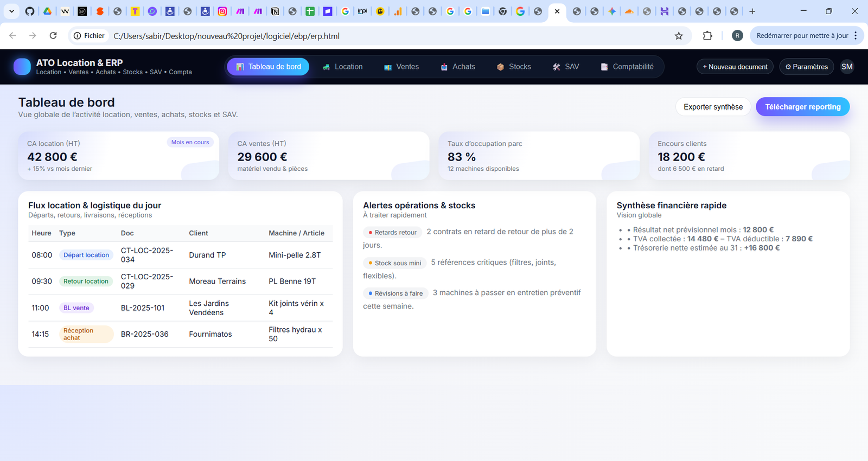Click the Retards retour alert chip

(392, 232)
